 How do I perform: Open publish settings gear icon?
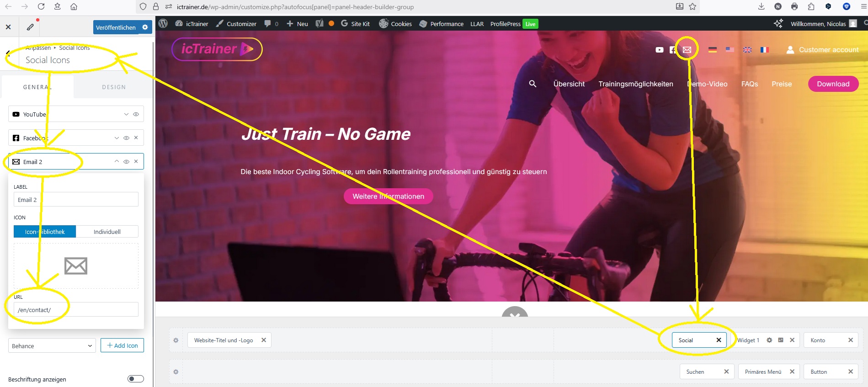(145, 27)
